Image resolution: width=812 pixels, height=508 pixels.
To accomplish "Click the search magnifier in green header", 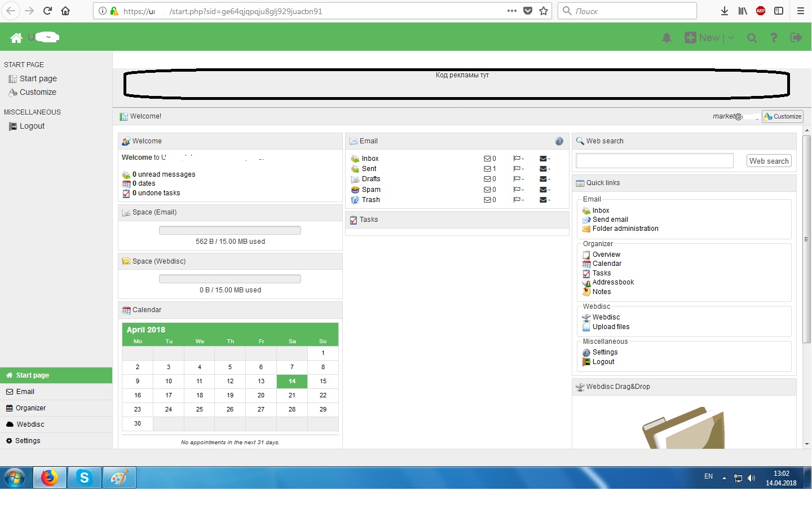I will tap(752, 38).
